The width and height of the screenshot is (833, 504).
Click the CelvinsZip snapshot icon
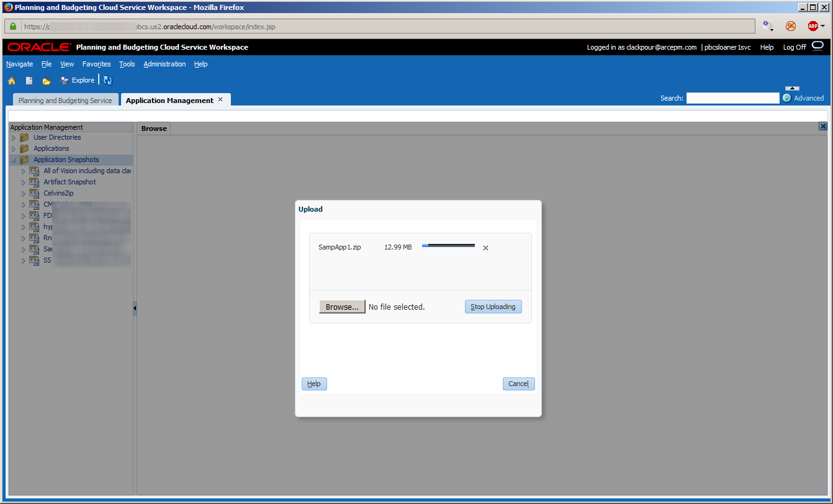(x=34, y=194)
